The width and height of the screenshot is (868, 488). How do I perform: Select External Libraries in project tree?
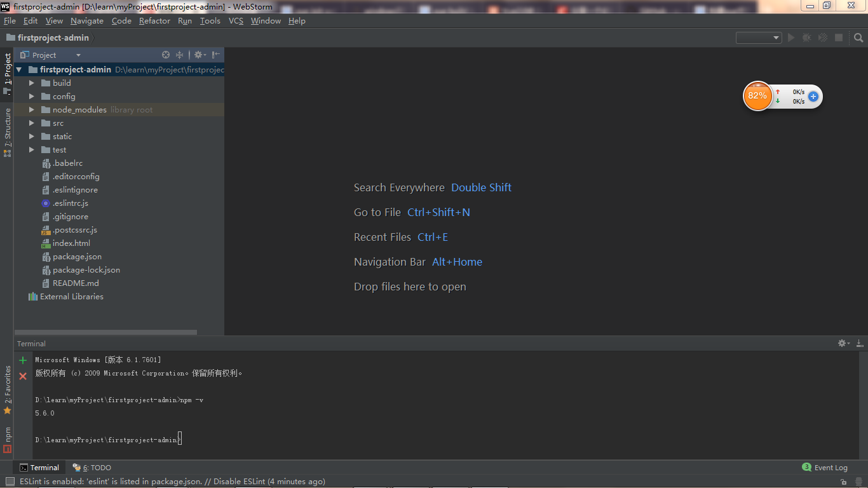tap(65, 297)
